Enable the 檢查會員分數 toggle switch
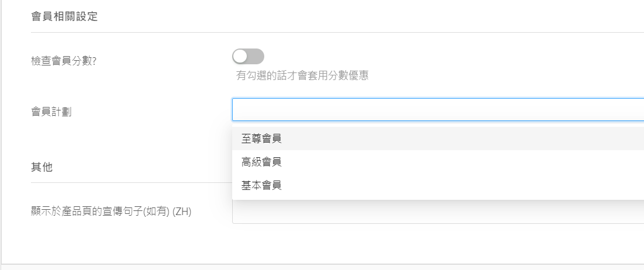Screen dimensions: 644x270 pos(248,57)
